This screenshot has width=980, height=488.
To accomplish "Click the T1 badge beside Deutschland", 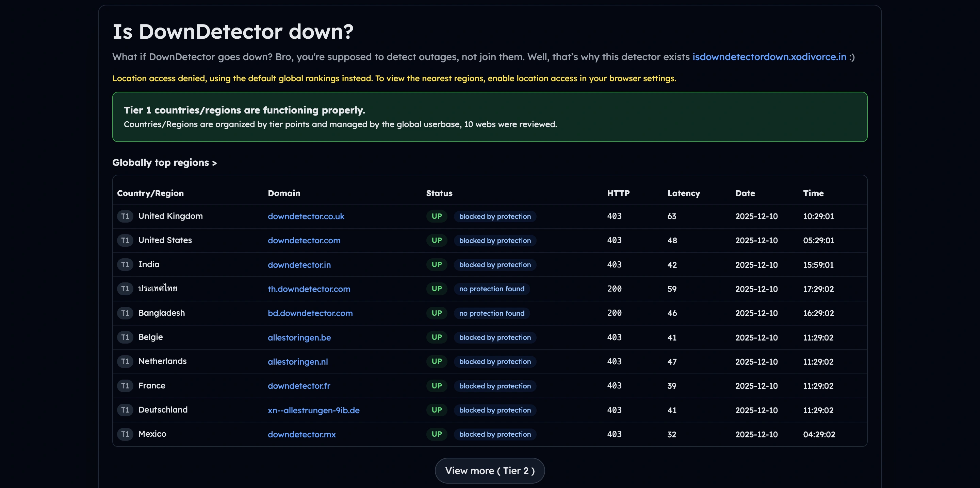I will pos(125,410).
